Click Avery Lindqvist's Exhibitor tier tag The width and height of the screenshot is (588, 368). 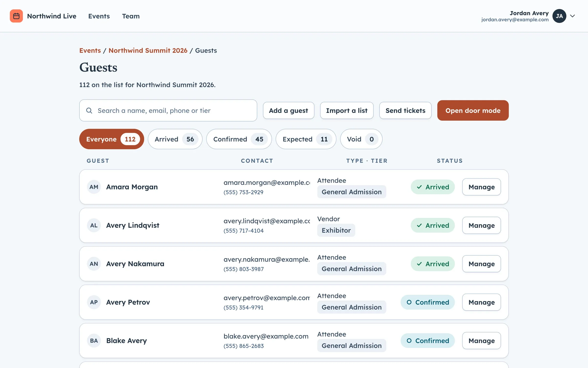(336, 230)
